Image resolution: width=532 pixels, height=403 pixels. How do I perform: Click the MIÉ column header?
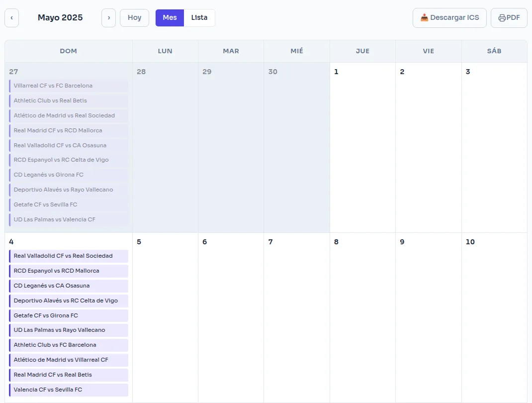pyautogui.click(x=297, y=51)
